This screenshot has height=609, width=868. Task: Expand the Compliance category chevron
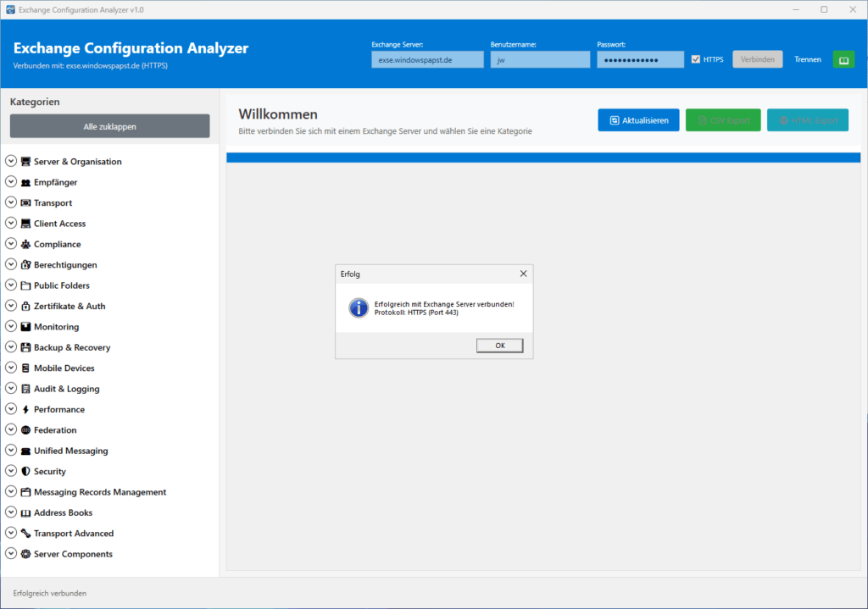point(11,244)
